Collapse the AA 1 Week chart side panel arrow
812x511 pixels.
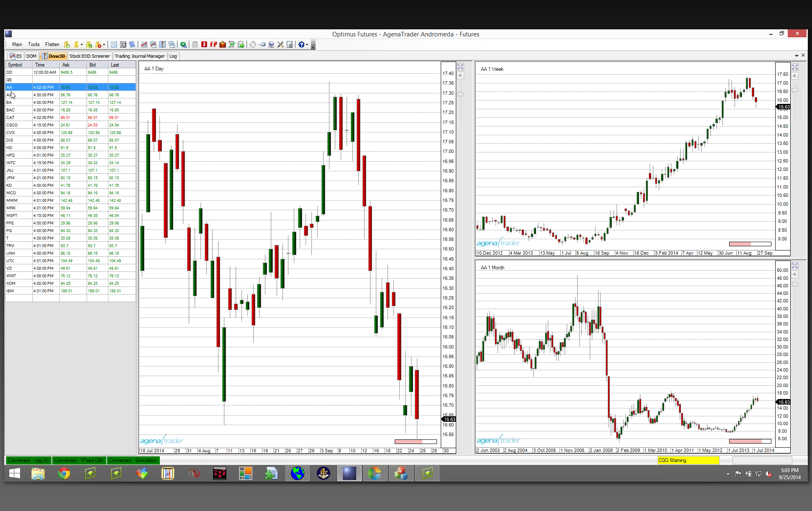(x=795, y=76)
